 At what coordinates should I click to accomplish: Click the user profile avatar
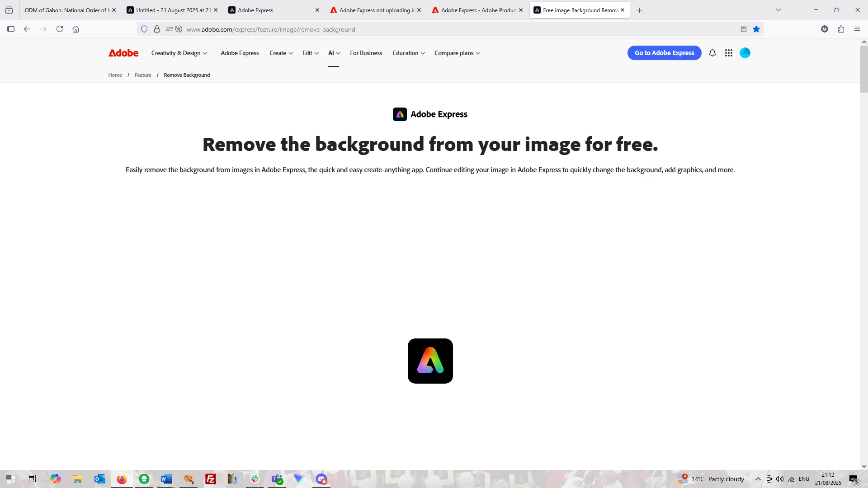[x=745, y=53]
